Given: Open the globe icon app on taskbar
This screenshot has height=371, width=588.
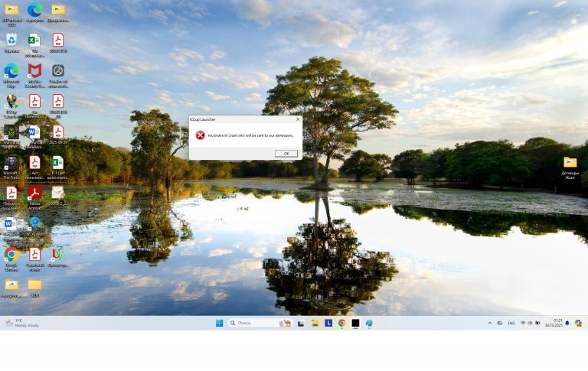Looking at the screenshot, I should [x=369, y=323].
